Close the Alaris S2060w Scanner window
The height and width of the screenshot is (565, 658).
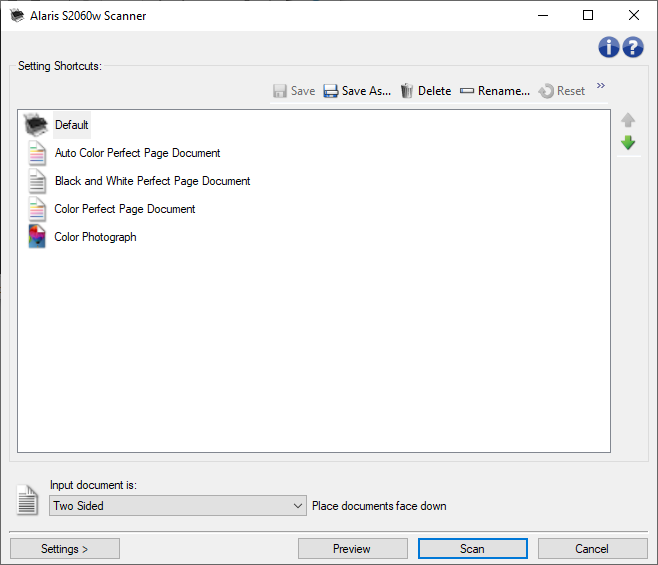[x=634, y=16]
